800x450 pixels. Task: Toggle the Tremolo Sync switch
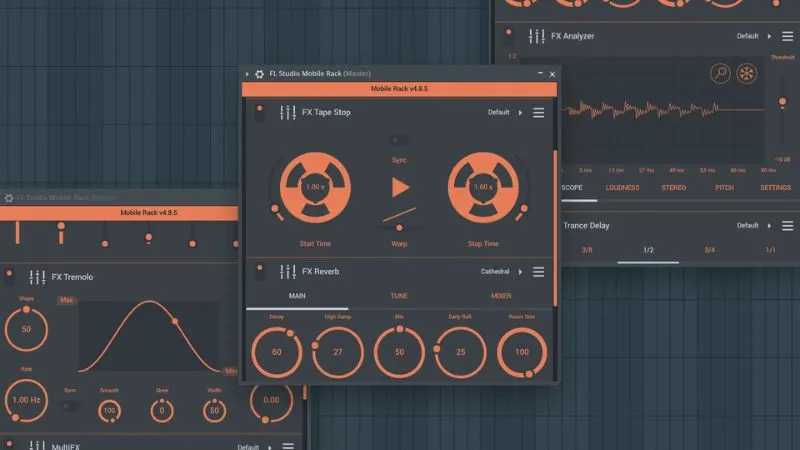click(x=69, y=406)
